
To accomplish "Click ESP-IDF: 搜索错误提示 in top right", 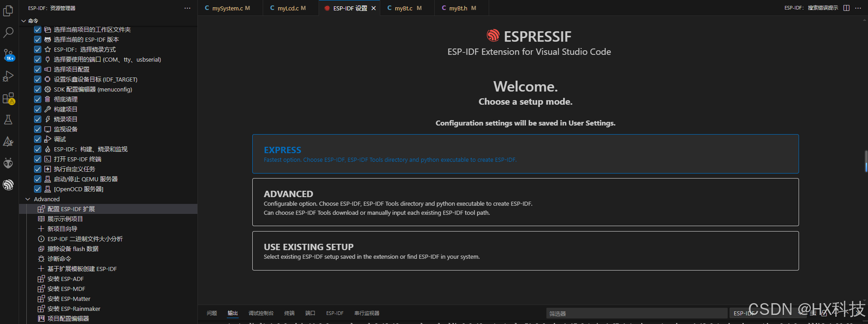I will point(811,8).
